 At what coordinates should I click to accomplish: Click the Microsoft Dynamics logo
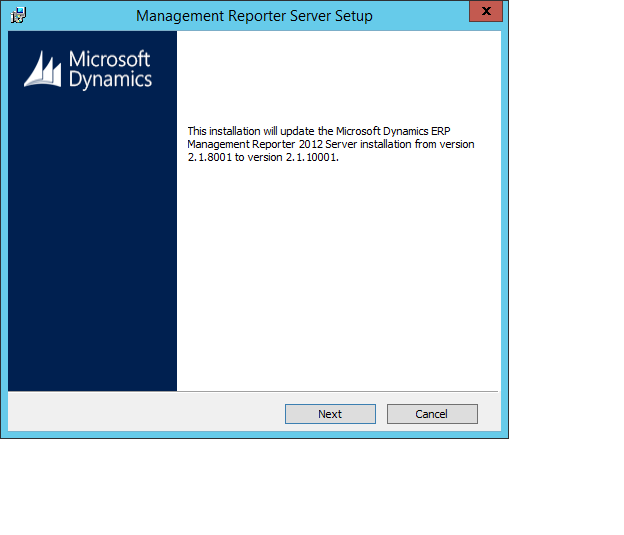pyautogui.click(x=88, y=69)
